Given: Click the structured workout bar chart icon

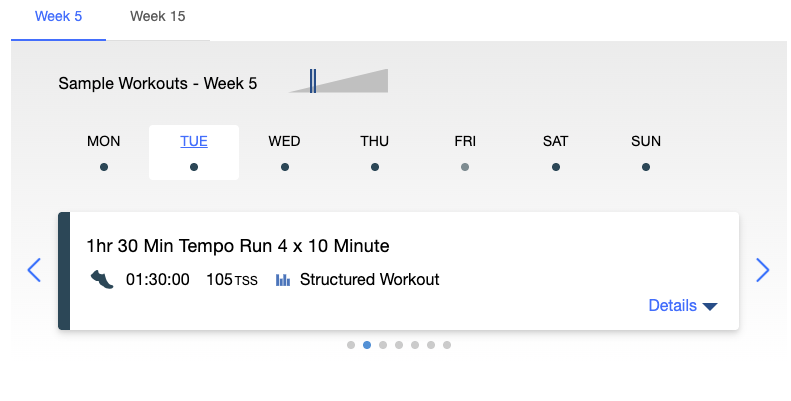Looking at the screenshot, I should click(282, 279).
